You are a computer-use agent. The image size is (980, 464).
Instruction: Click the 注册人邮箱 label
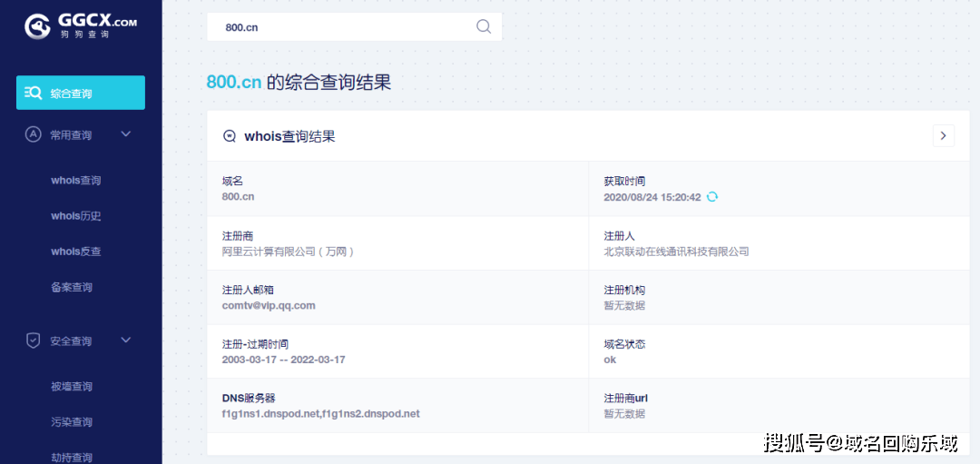pyautogui.click(x=248, y=291)
